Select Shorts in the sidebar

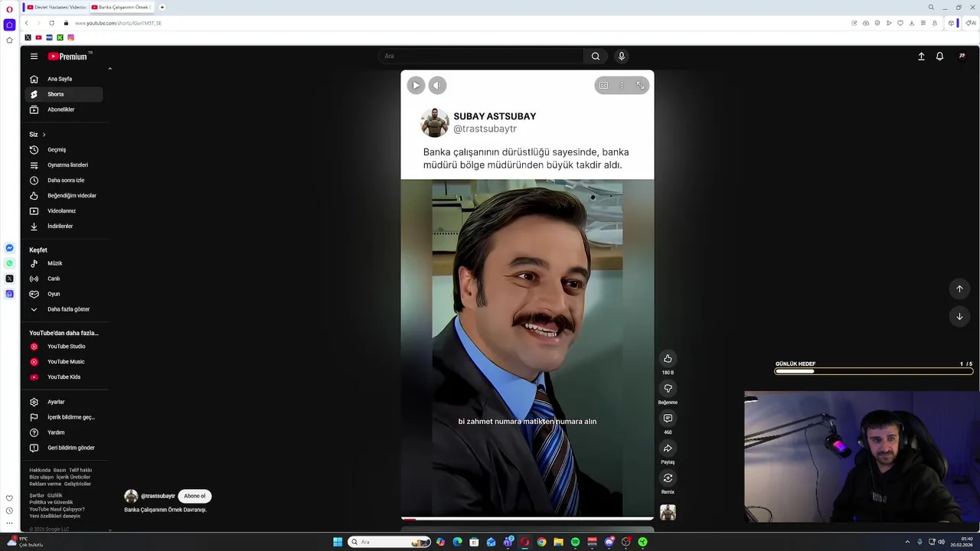(64, 94)
